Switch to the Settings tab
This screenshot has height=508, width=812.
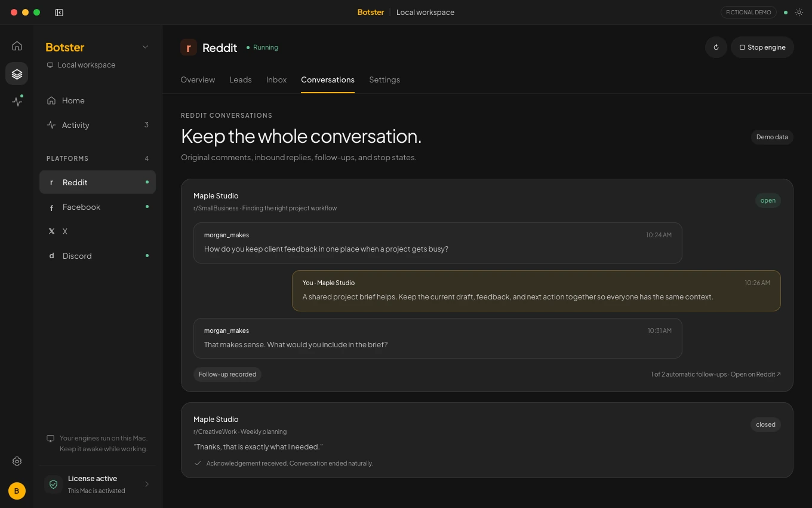pos(385,79)
